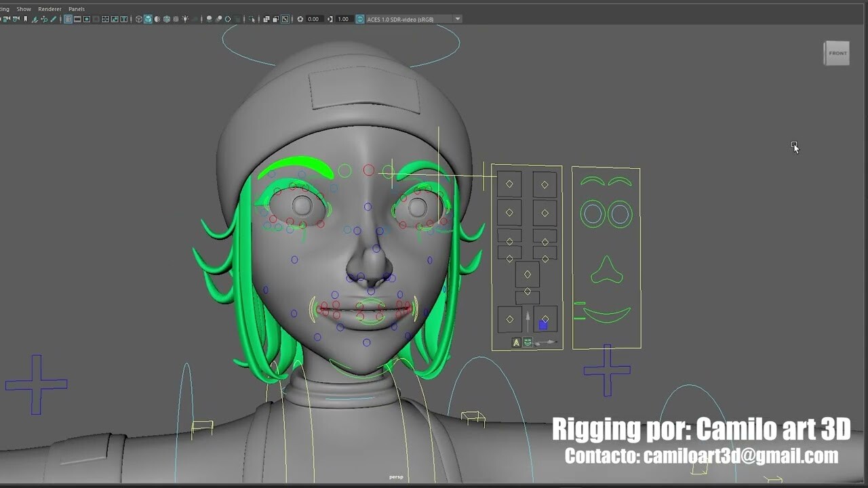Click inside the exposure value field showing 0.00
This screenshot has width=868, height=488.
(313, 19)
